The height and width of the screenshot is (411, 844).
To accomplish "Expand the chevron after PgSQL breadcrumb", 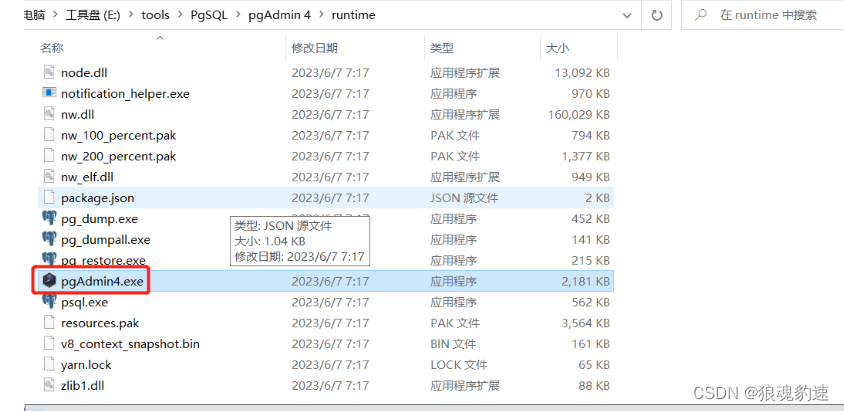I will (x=237, y=15).
